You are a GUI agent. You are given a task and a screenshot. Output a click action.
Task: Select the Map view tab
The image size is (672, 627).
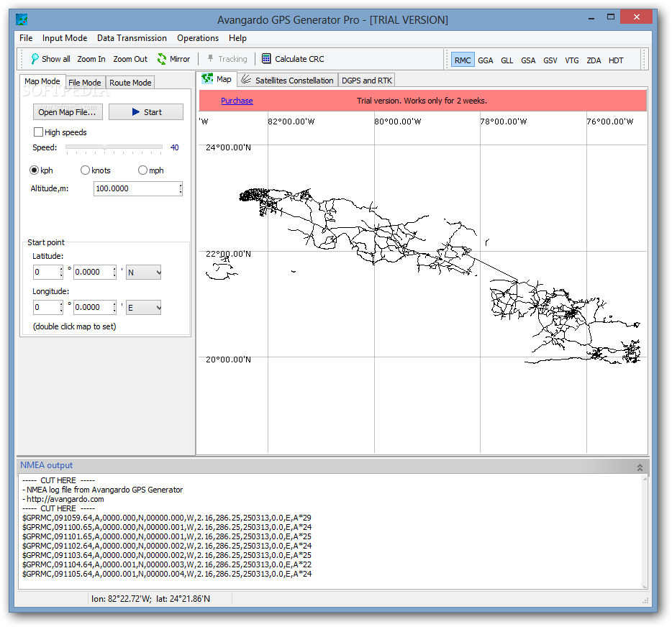[217, 79]
